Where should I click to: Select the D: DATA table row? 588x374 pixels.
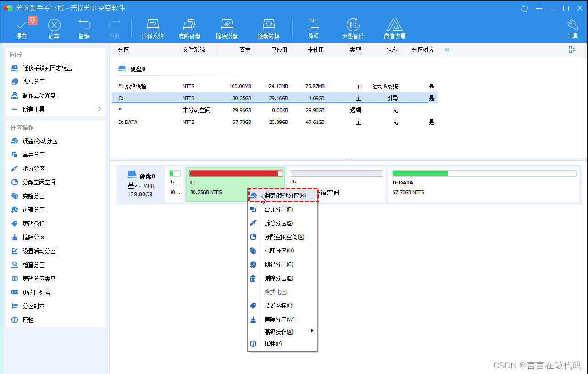coord(274,122)
